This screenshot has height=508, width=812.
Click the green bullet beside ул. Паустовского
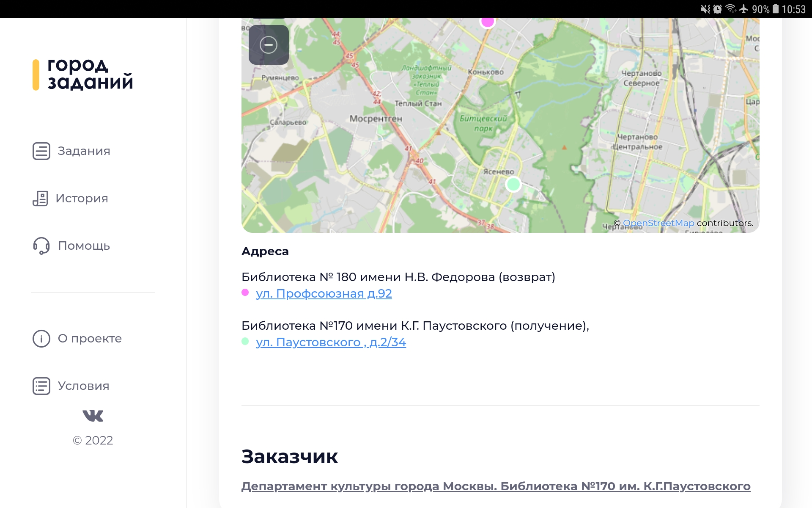pyautogui.click(x=245, y=341)
